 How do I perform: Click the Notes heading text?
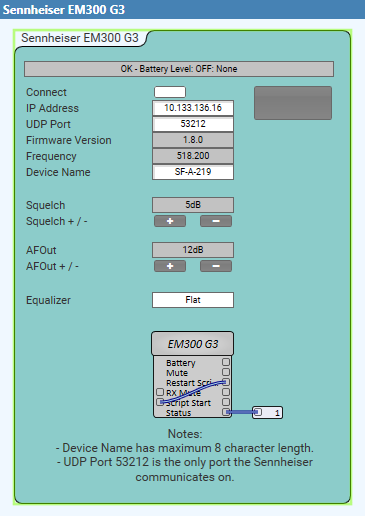click(185, 434)
